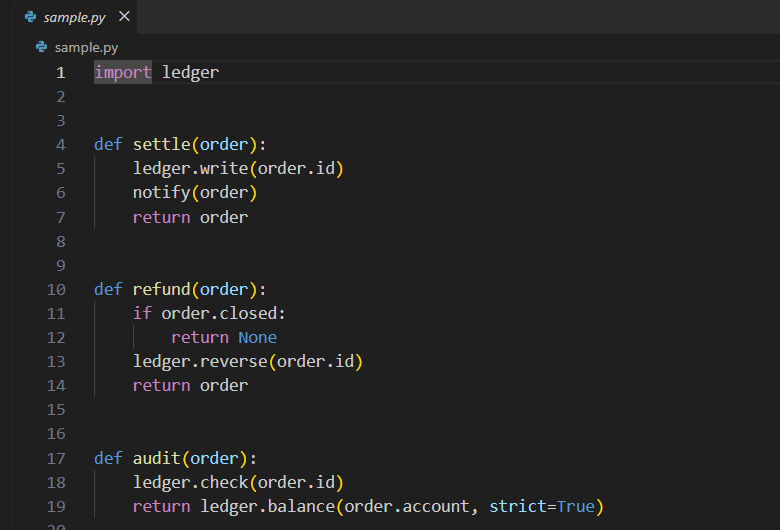Screen dimensions: 780x530
Task: Click order.account on line 19
Action: click(407, 506)
